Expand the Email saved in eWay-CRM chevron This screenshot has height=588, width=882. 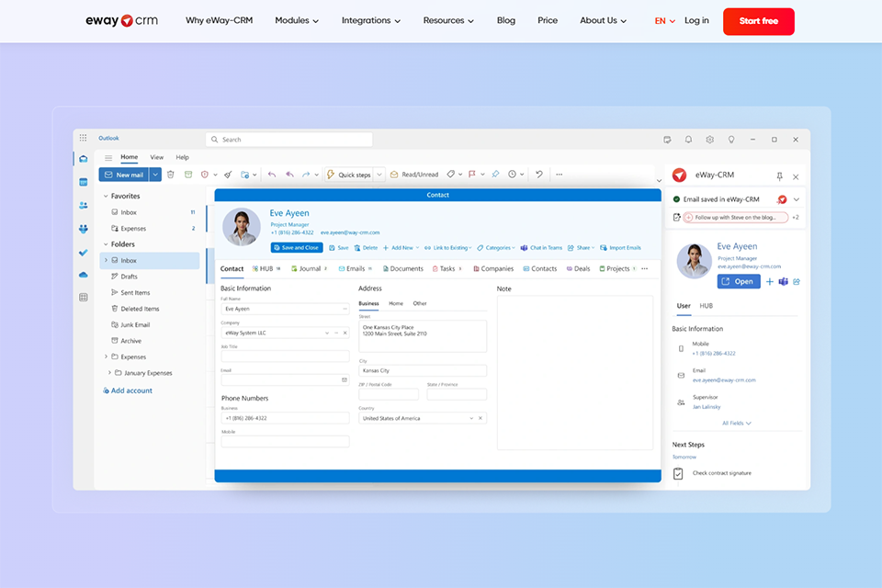pos(797,199)
